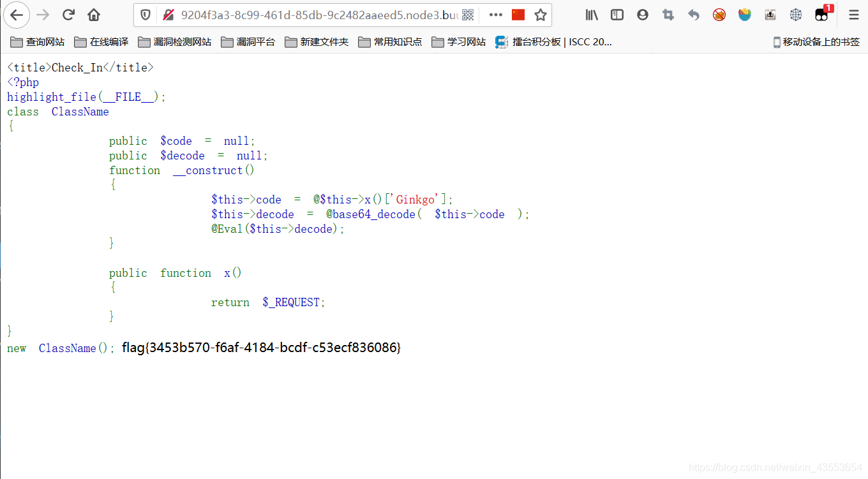868x479 pixels.
Task: Show QR code for this page
Action: tap(468, 15)
